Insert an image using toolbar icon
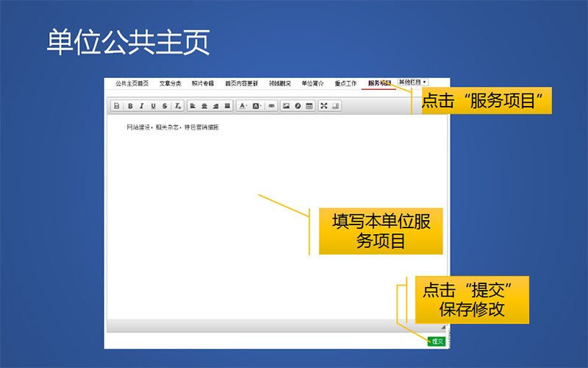The height and width of the screenshot is (368, 588). tap(287, 106)
